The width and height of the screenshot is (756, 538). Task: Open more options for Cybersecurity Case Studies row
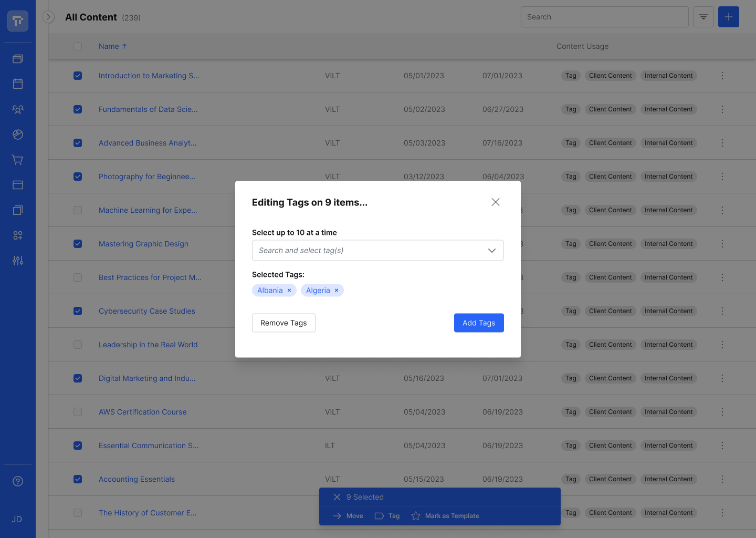pyautogui.click(x=722, y=311)
